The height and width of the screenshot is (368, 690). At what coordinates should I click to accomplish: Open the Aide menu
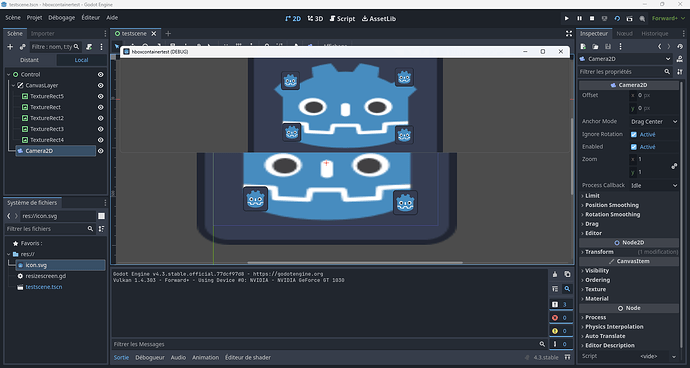112,18
